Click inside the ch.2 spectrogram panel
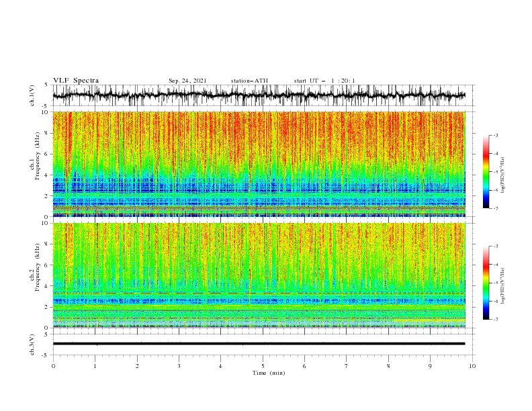This screenshot has width=532, height=411. point(259,275)
